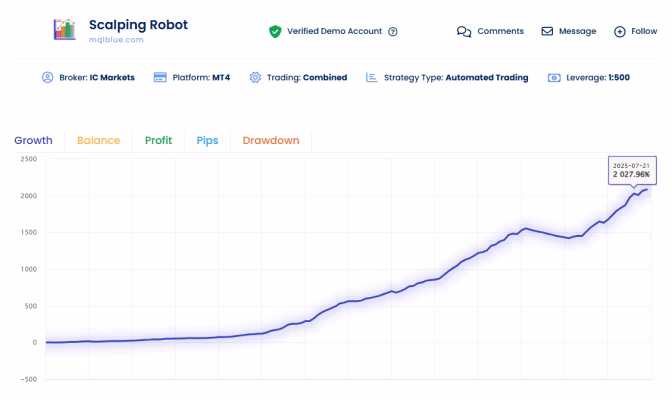Click the Comments speech bubble icon
Image resolution: width=672 pixels, height=400 pixels.
click(464, 32)
